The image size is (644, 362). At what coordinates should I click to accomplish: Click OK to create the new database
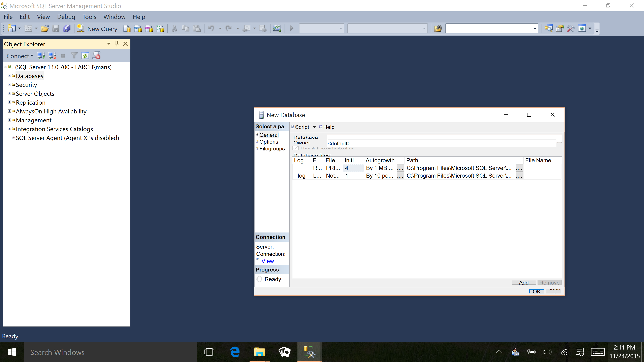(537, 291)
